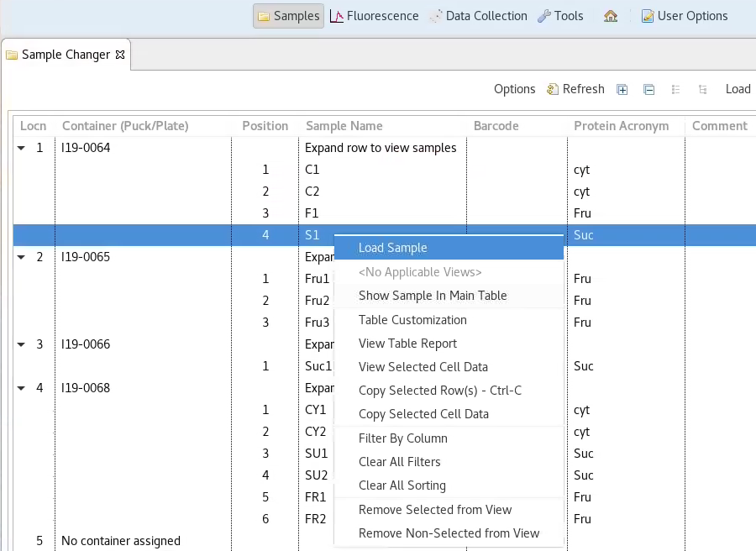Refresh the sample changer table
Screen dimensions: 756x551
575,89
